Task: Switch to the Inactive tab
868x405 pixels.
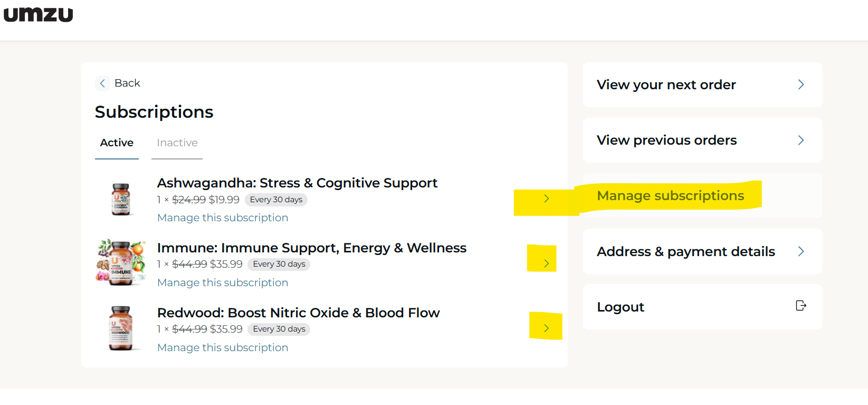Action: click(177, 143)
